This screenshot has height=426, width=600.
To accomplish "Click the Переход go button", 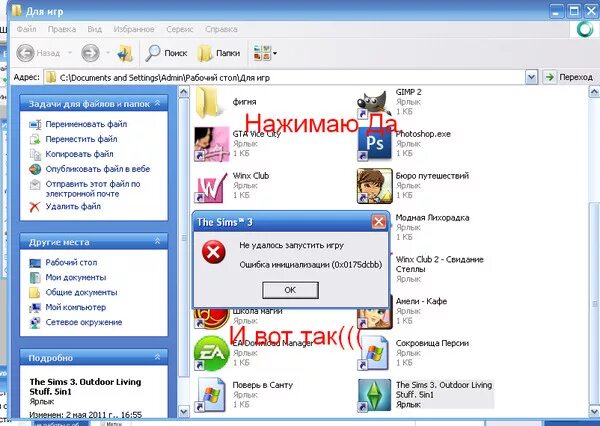I will (569, 78).
